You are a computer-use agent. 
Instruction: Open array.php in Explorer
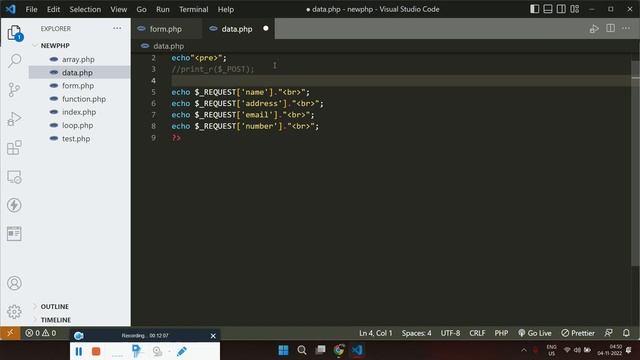78,59
